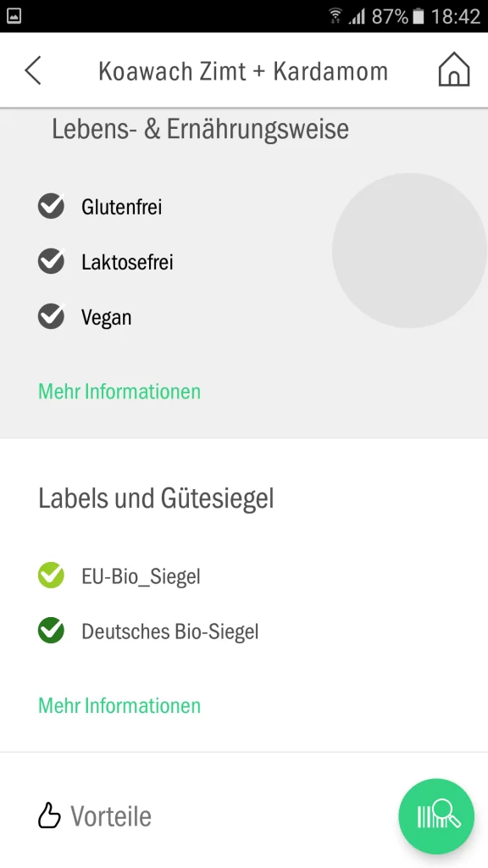
Task: Open Mehr Informationen under Lebens- & Ernährungsweise
Action: pyautogui.click(x=119, y=392)
